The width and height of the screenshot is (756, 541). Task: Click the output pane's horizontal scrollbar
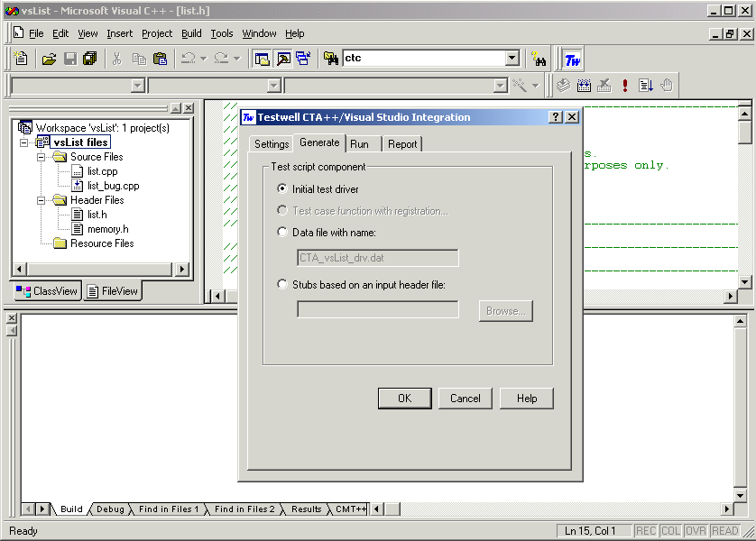click(541, 509)
